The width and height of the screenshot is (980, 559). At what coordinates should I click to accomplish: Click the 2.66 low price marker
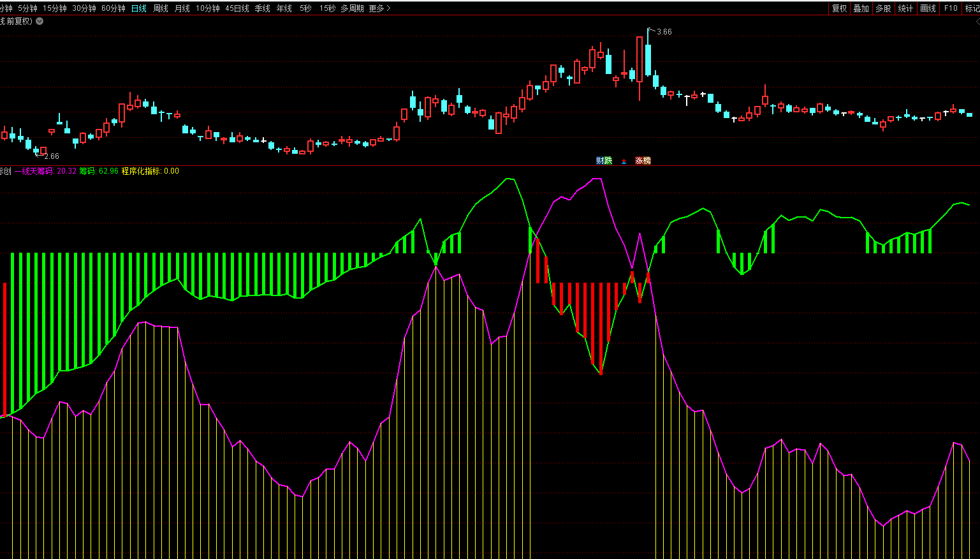coord(51,156)
